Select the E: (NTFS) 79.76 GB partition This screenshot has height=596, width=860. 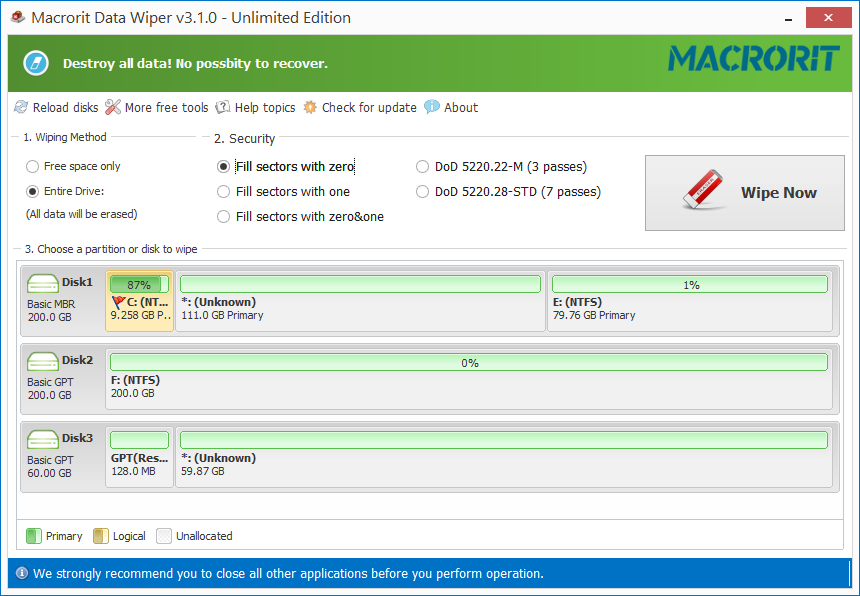[690, 301]
